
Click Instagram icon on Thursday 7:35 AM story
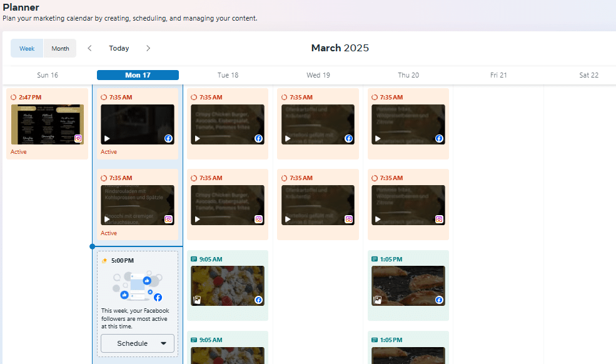coord(439,220)
